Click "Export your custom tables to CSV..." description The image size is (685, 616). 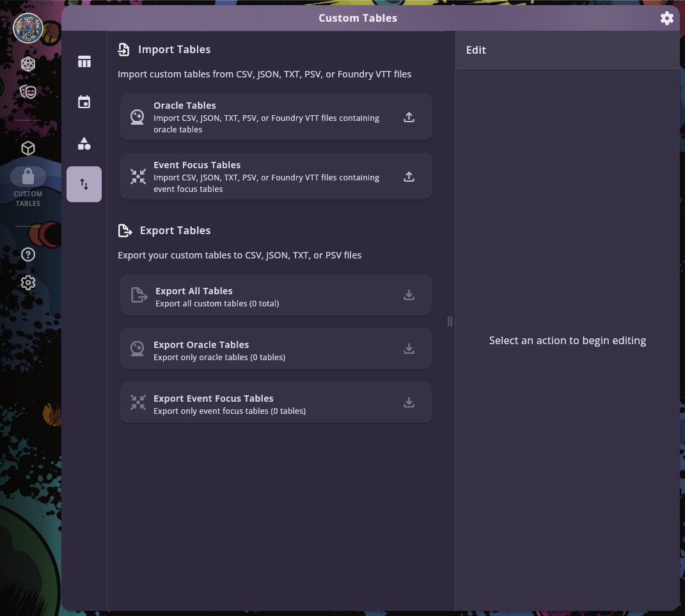coord(239,255)
